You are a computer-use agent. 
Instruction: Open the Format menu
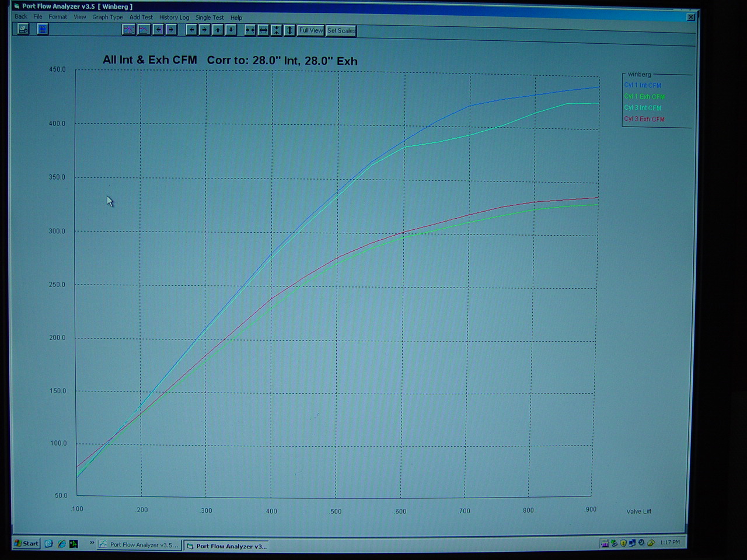click(58, 17)
